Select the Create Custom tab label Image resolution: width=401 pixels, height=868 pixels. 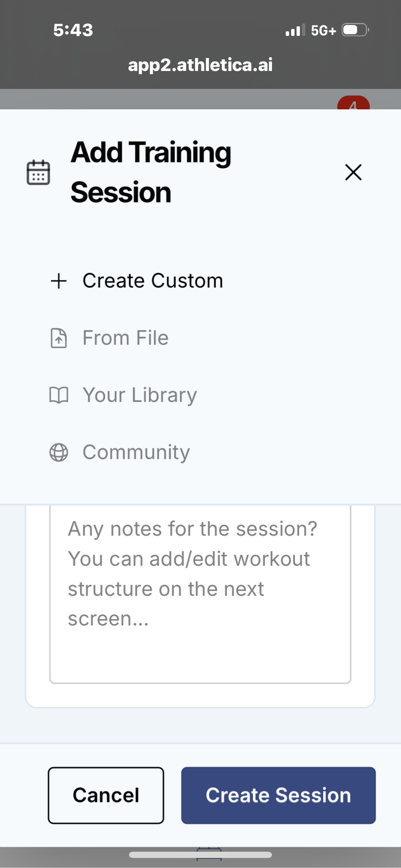click(x=152, y=281)
